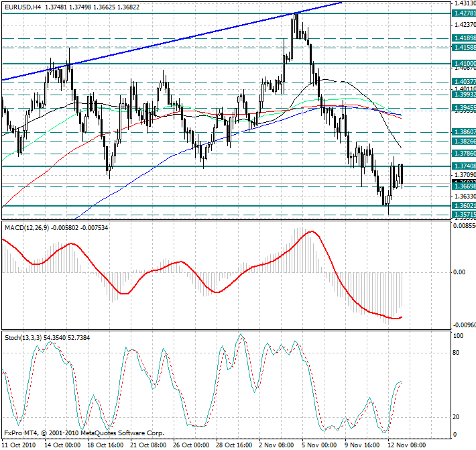Viewport: 476px width, 450px height.
Task: Click the 9 Nov 16:00 time label
Action: (363, 445)
